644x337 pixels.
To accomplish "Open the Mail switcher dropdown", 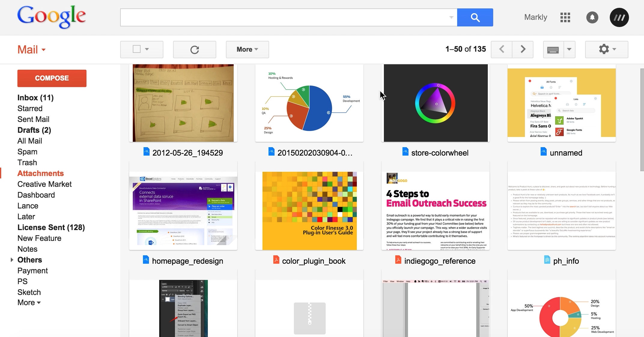I will pos(32,50).
